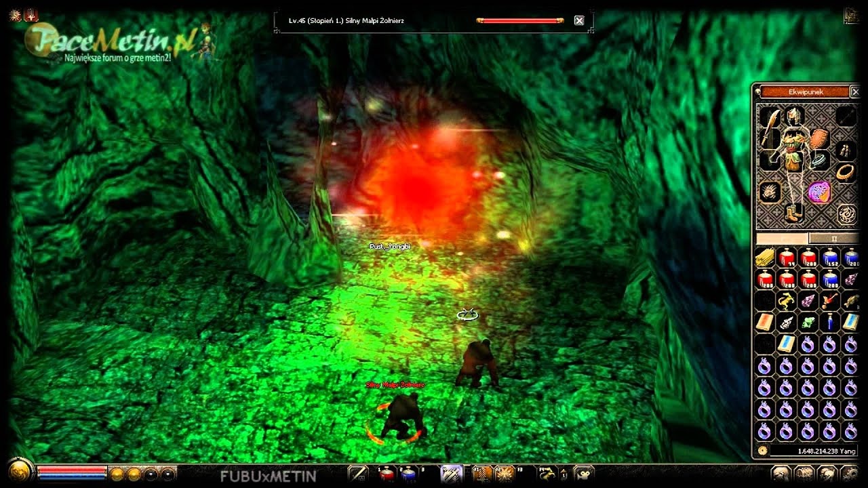Click the white claw item in inventory
Screen dimensions: 868x488
[787, 322]
